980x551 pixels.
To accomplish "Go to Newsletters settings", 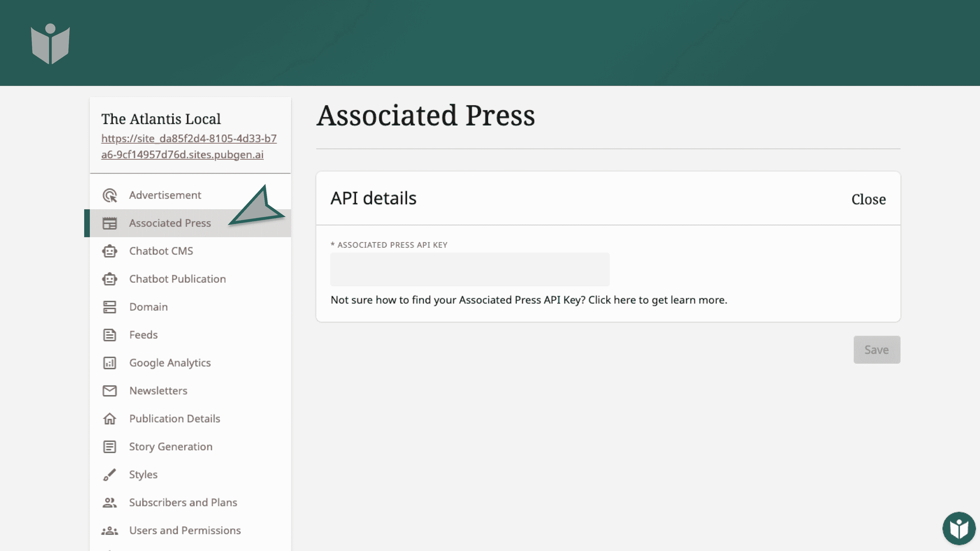I will tap(190, 391).
